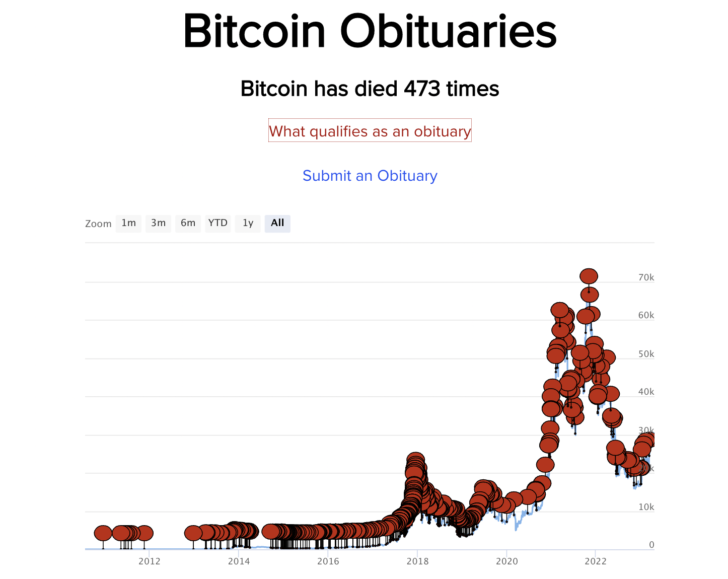728x579 pixels.
Task: Click the "Bitcoin has died 473 times" subtitle
Action: tap(370, 89)
